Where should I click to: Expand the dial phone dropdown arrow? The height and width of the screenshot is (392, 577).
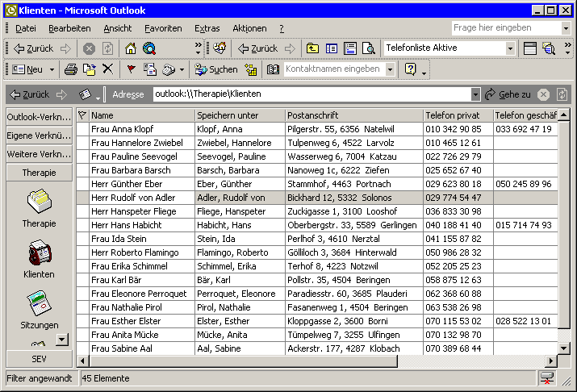182,69
